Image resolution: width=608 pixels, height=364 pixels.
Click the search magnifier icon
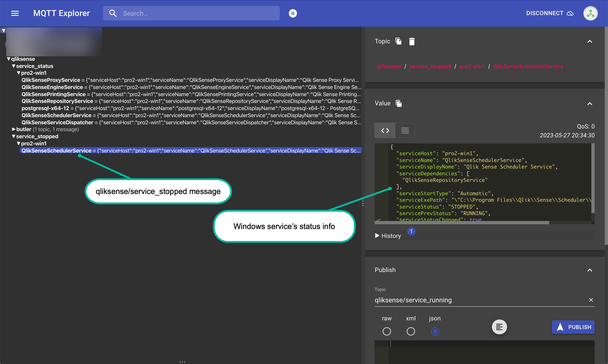pyautogui.click(x=113, y=13)
